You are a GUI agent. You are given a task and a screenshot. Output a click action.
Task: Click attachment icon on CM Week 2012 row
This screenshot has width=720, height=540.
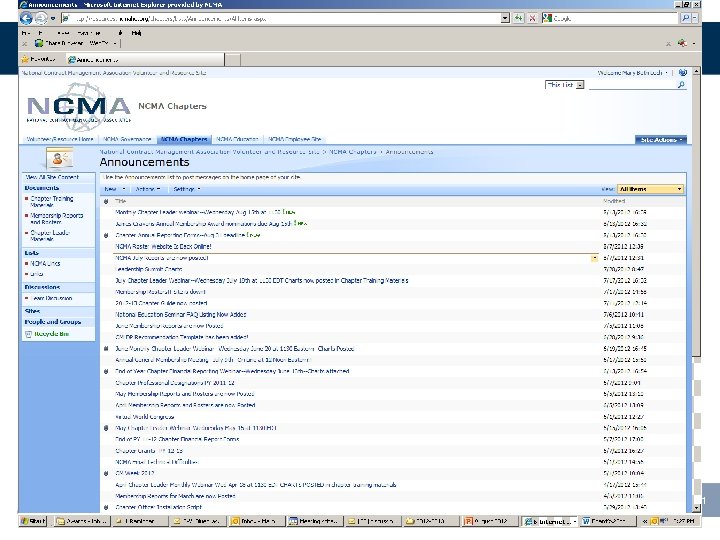[106, 473]
